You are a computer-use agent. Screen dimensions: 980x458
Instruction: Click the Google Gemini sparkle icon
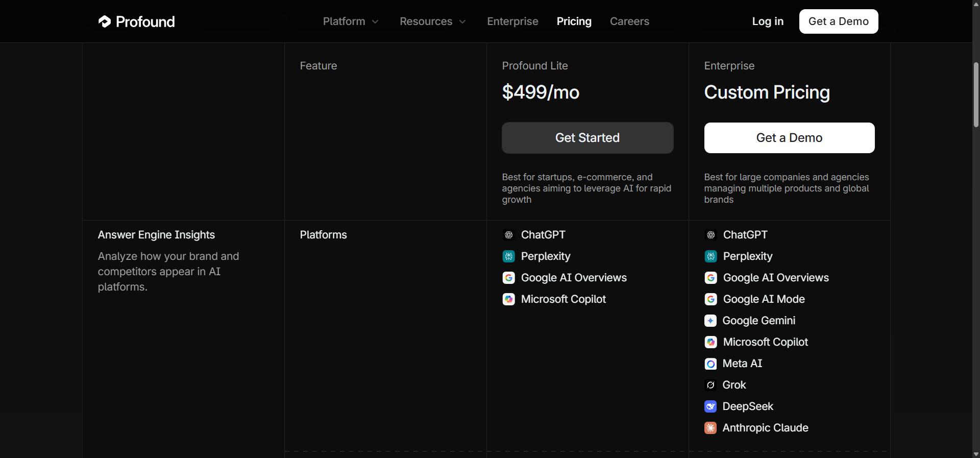(710, 321)
